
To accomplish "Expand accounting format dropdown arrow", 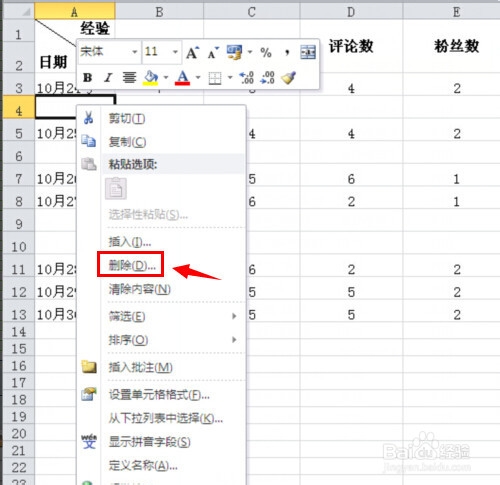I will (x=250, y=52).
